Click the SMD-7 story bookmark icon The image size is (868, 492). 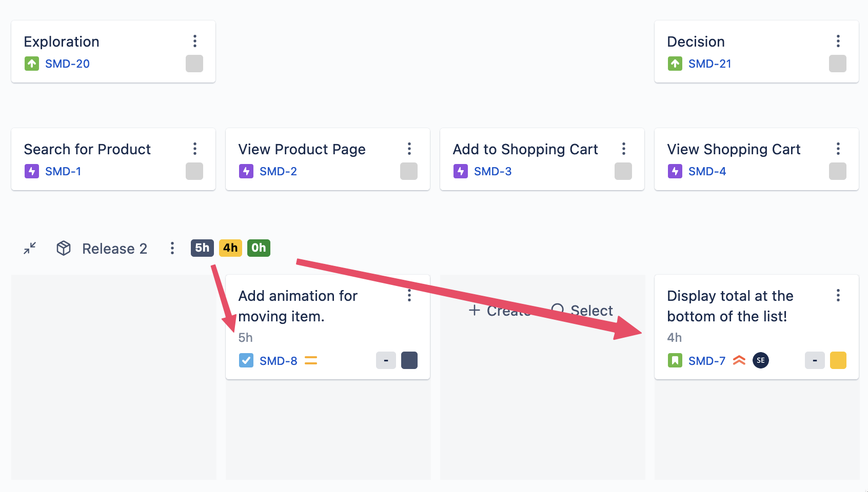click(x=675, y=361)
